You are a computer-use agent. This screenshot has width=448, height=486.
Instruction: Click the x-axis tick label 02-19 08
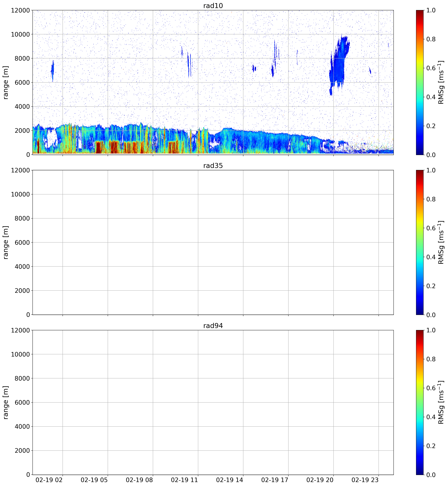tap(139, 480)
